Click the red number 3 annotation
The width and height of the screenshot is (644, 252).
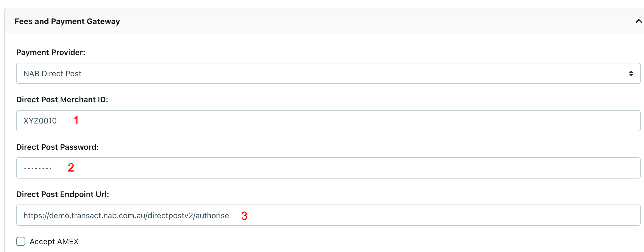244,216
